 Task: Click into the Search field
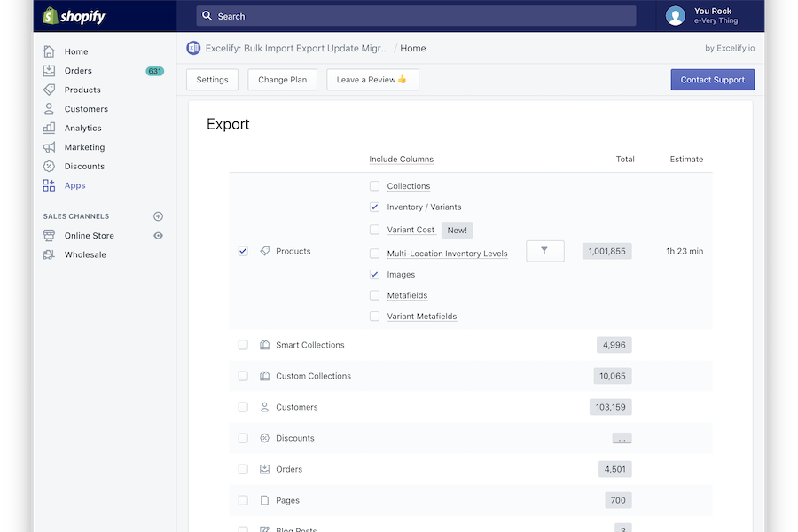click(x=417, y=16)
